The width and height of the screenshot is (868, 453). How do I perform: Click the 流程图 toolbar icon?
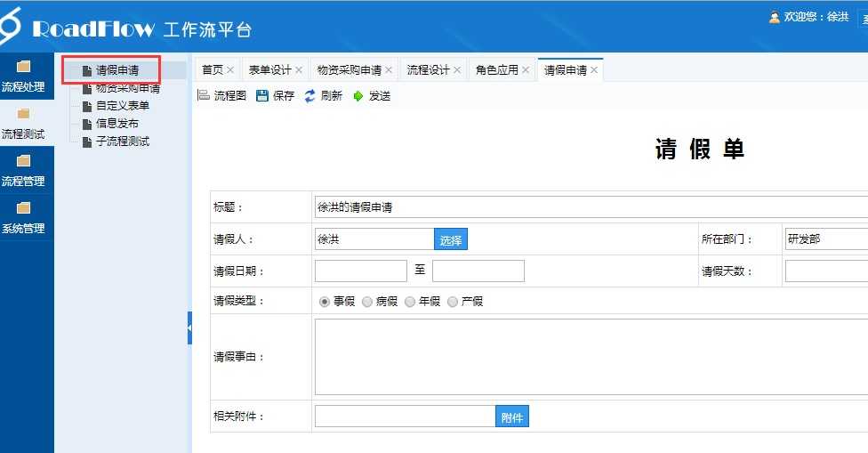[204, 95]
